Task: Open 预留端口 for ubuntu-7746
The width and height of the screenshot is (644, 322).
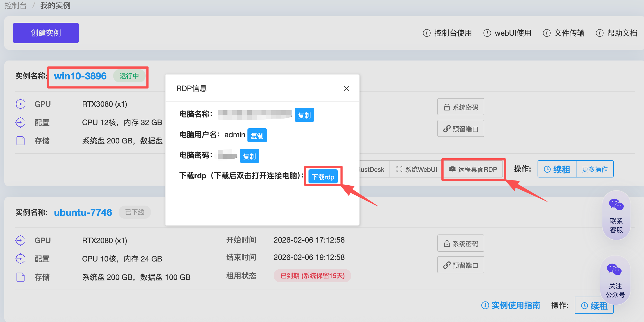Action: [461, 265]
